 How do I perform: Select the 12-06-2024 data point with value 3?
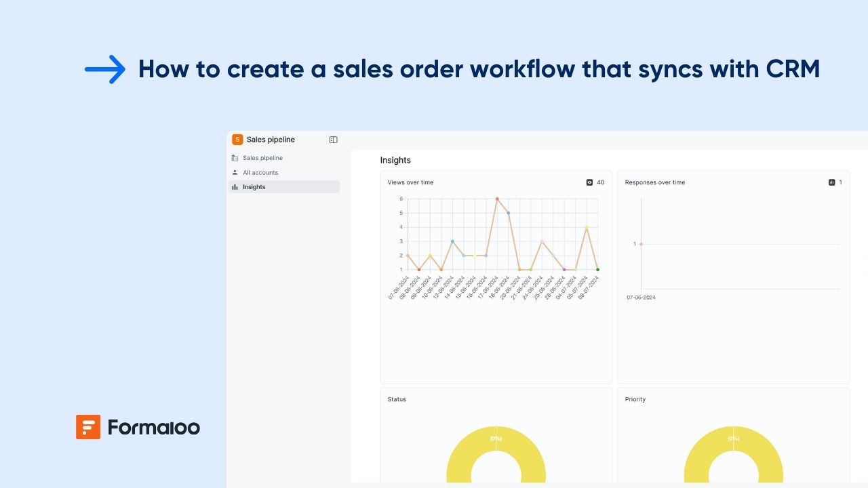(x=452, y=241)
